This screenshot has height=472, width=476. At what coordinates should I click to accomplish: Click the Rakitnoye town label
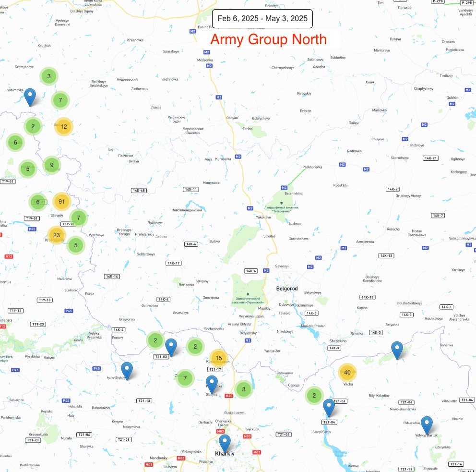click(155, 223)
